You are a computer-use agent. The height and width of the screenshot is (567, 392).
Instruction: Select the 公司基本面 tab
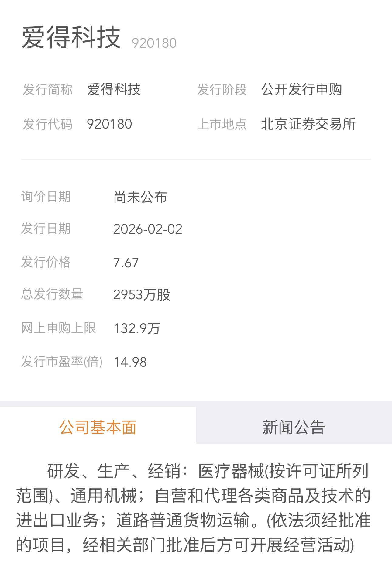[98, 427]
